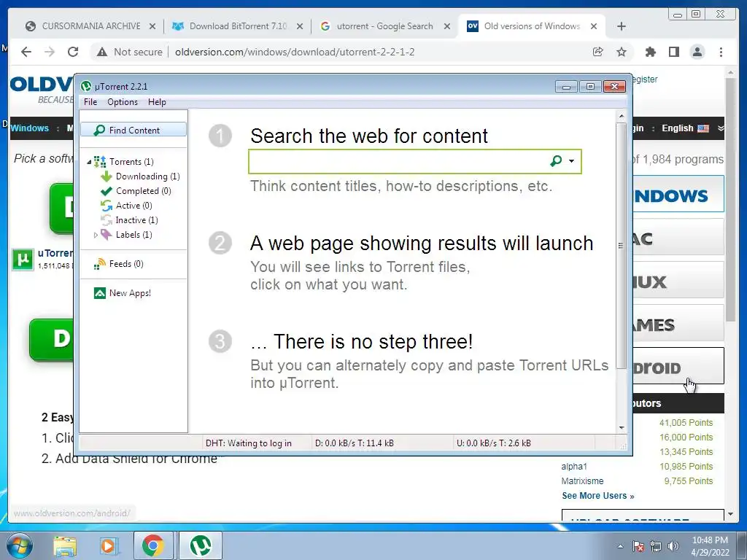Click alpha1 contributor link
The image size is (747, 560).
coord(574,467)
